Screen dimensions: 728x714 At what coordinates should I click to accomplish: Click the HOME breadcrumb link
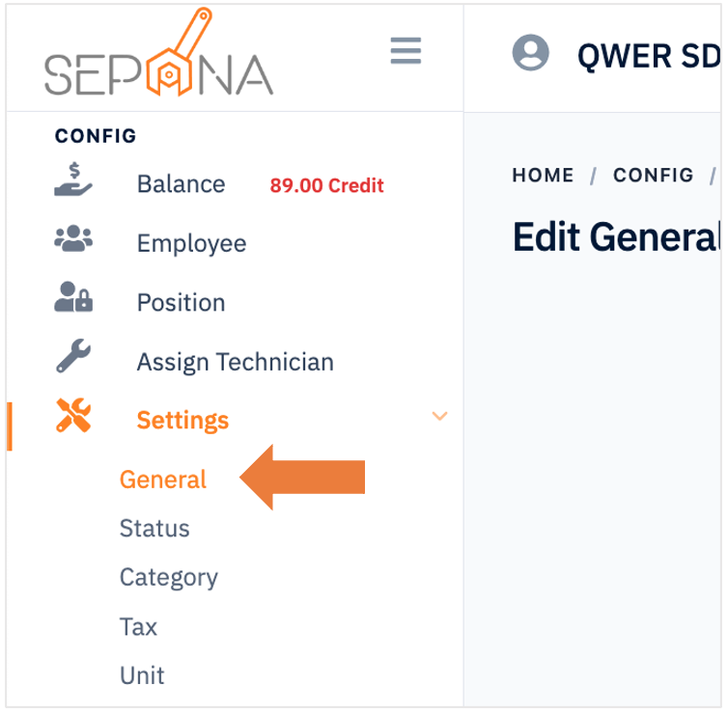click(543, 176)
